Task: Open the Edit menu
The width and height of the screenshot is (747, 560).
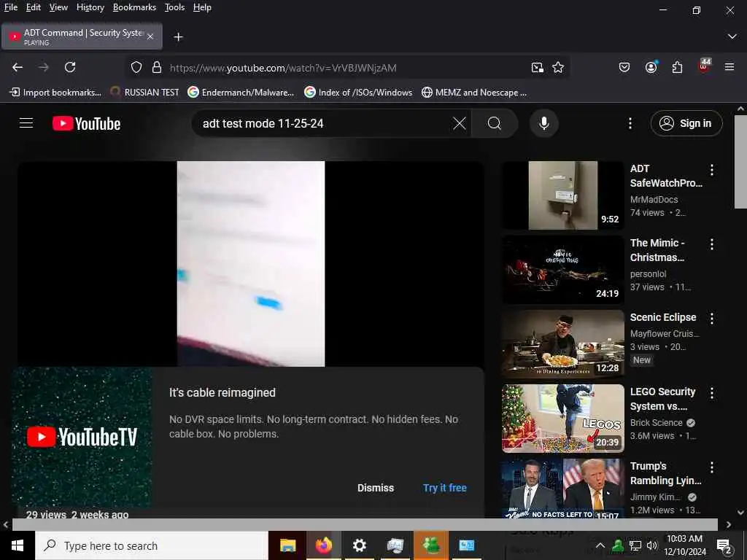Action: coord(34,7)
